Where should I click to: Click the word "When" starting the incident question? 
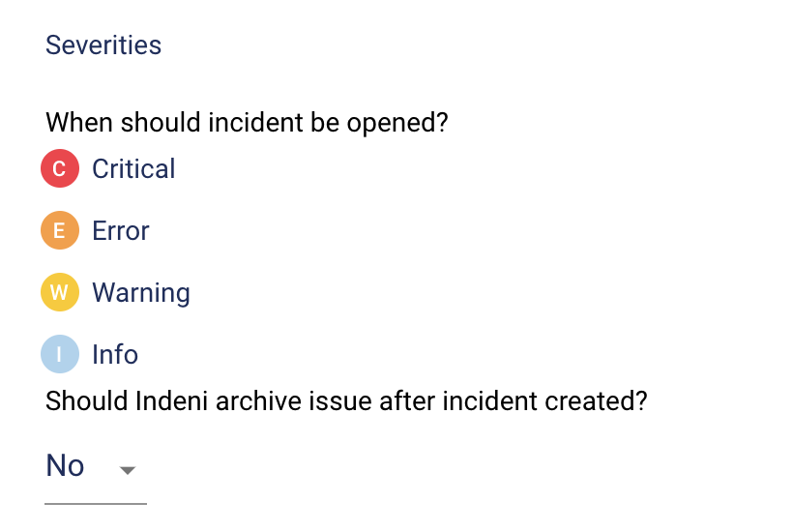tap(78, 124)
